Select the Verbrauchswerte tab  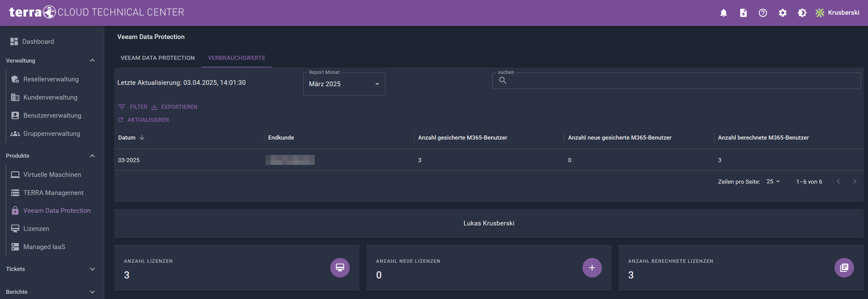tap(236, 58)
